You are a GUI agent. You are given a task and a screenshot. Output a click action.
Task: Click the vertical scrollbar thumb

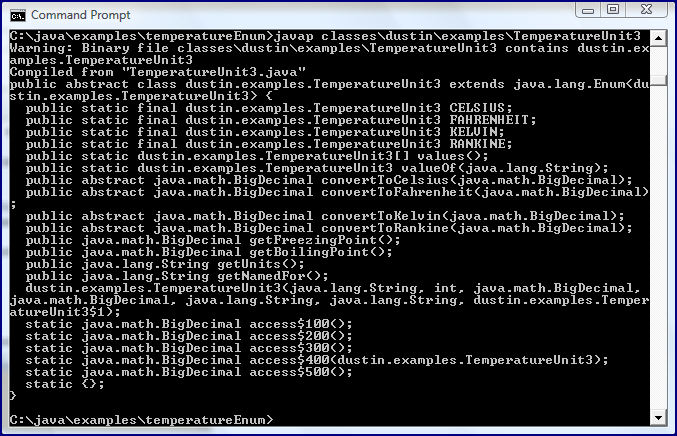click(x=658, y=80)
